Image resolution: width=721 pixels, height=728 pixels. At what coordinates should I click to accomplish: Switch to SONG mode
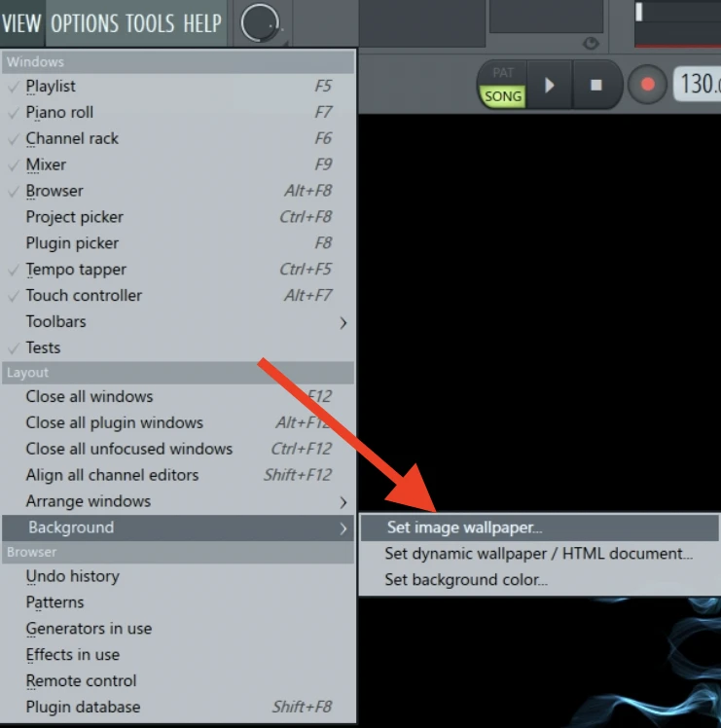(503, 96)
